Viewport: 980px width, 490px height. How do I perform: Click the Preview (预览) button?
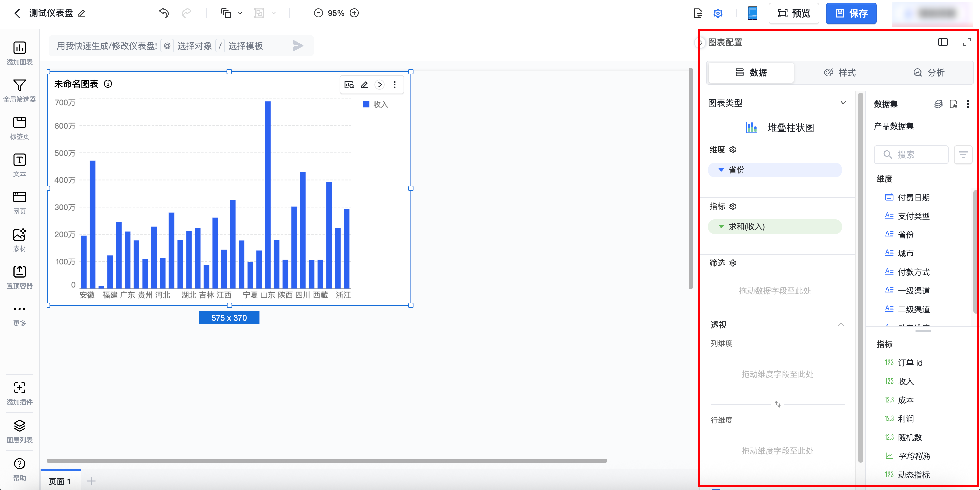794,13
